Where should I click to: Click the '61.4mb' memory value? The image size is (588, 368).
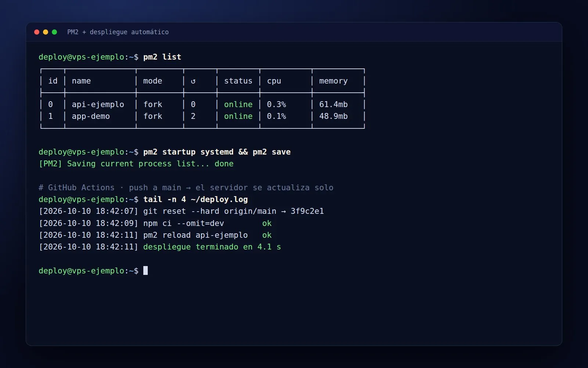[333, 105]
